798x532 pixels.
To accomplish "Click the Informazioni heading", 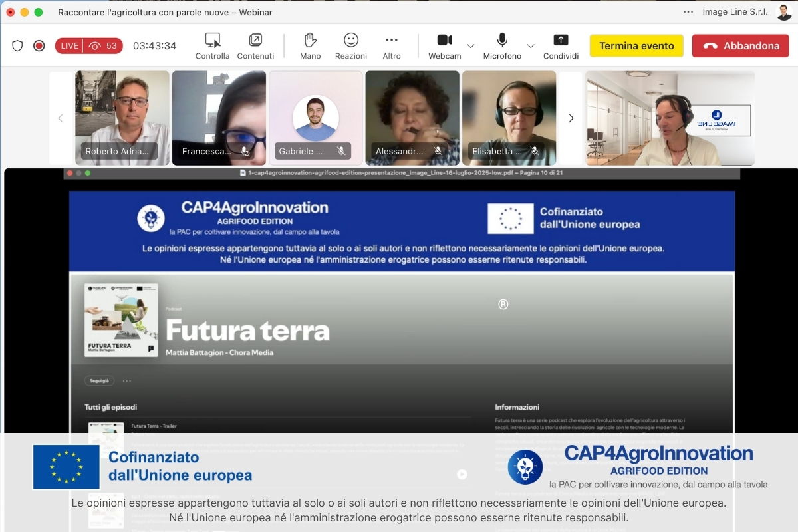I will [517, 407].
